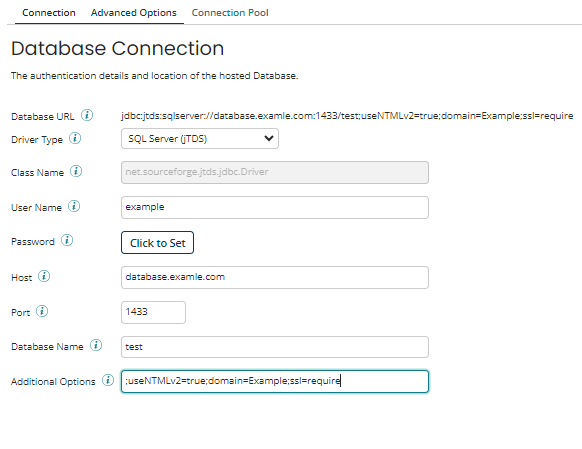582x449 pixels.
Task: Click the Host info icon
Action: click(x=44, y=276)
